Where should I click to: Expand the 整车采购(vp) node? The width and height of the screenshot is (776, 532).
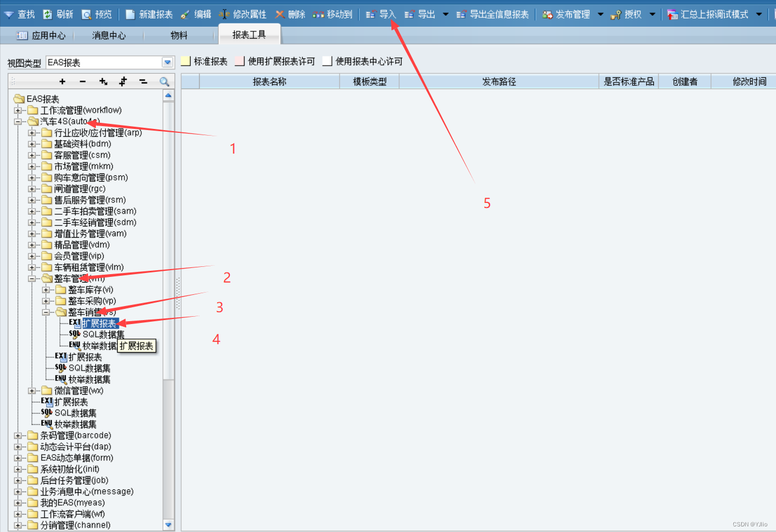click(46, 301)
